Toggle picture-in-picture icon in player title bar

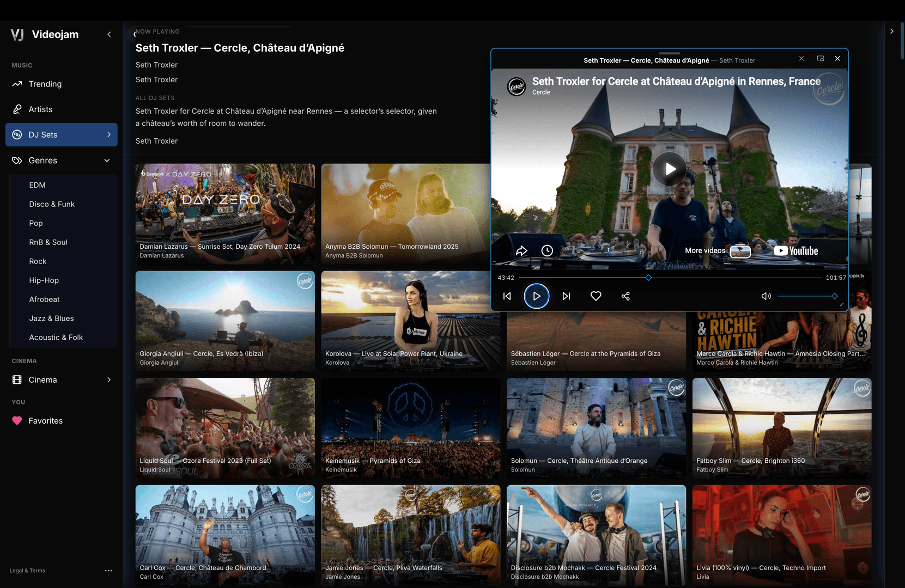[821, 58]
